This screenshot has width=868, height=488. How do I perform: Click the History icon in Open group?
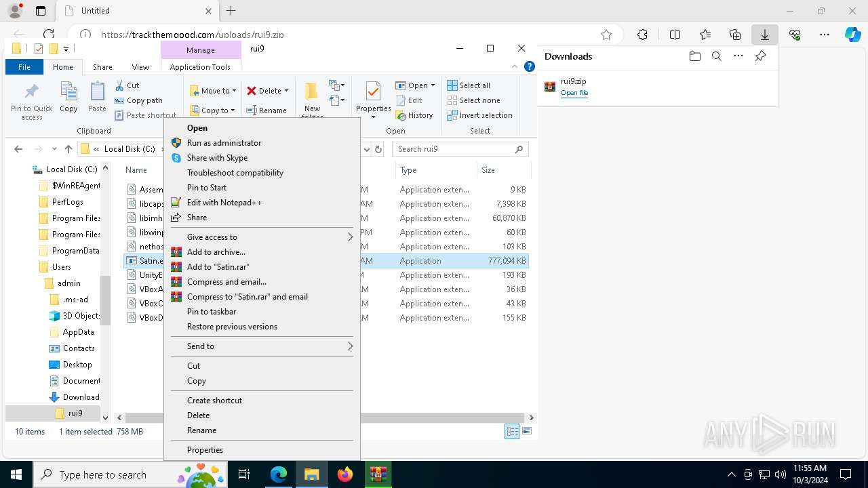tap(401, 115)
